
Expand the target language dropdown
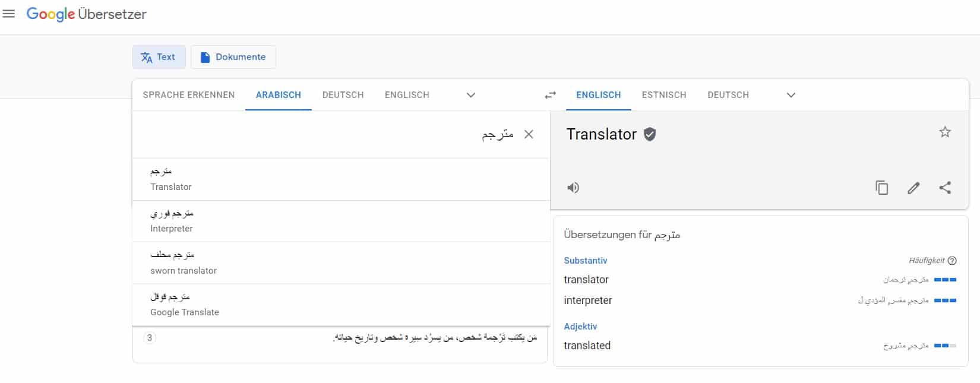point(791,95)
